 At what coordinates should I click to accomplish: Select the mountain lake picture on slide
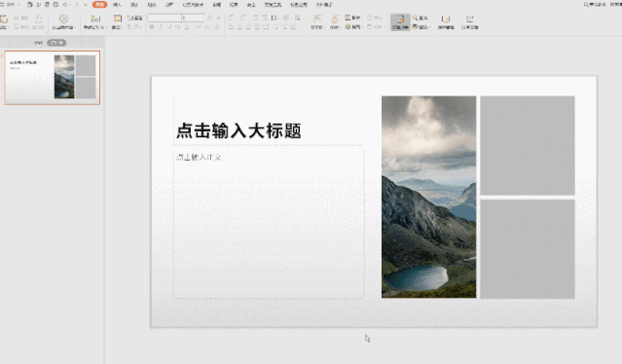pos(429,197)
